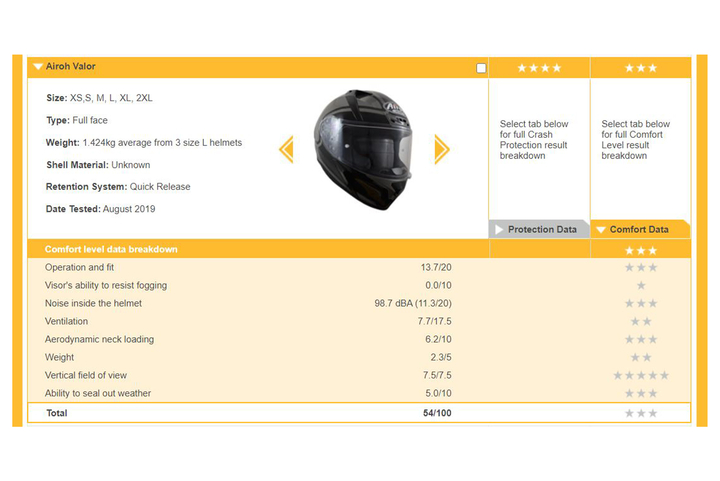Click the Comfort level data breakdown heading
720x481 pixels.
111,249
